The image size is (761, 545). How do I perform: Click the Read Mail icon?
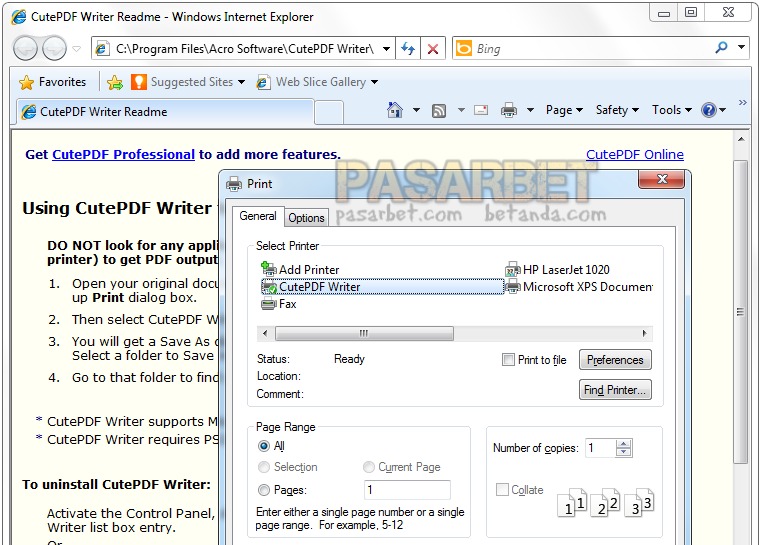pyautogui.click(x=480, y=110)
